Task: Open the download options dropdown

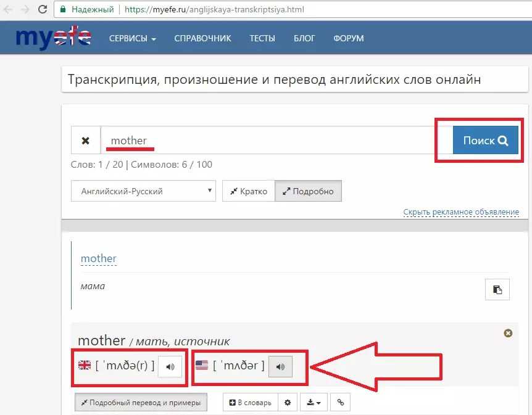Action: [314, 403]
